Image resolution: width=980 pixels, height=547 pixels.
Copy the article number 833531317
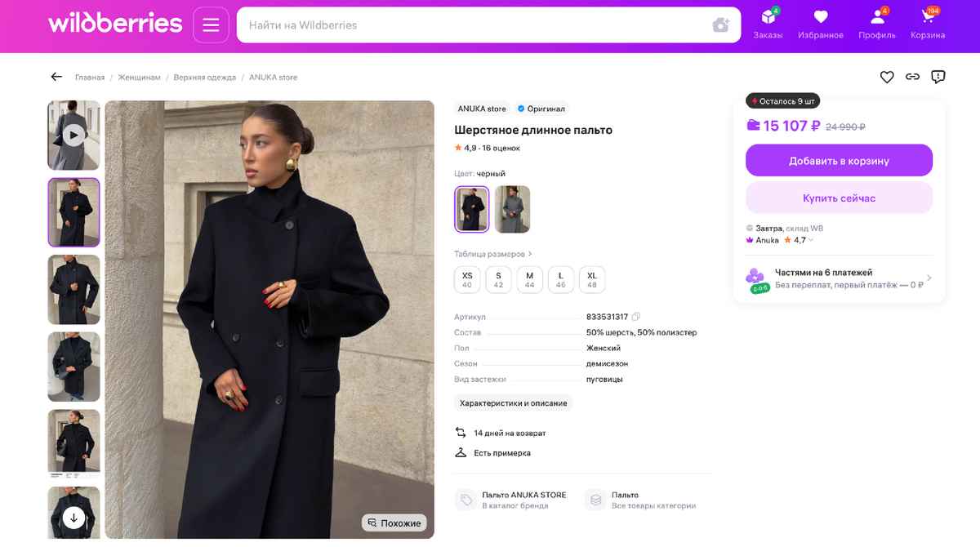click(x=636, y=317)
